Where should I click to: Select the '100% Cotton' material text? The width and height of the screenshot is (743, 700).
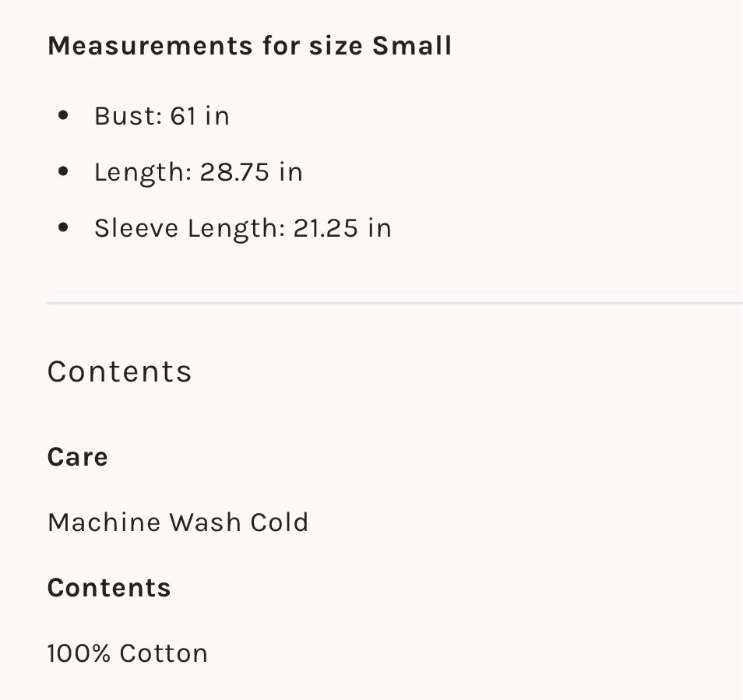[x=128, y=653]
